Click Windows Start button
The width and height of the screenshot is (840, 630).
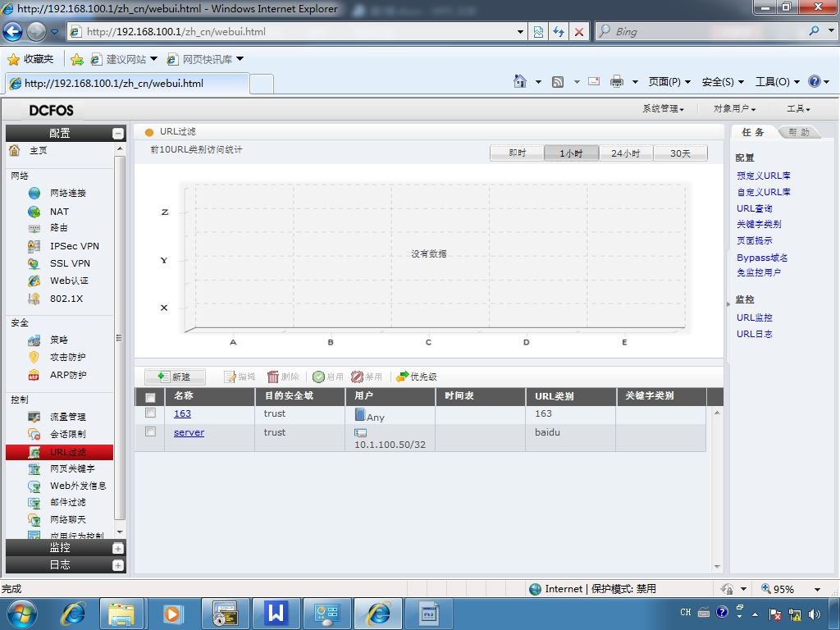pyautogui.click(x=21, y=614)
